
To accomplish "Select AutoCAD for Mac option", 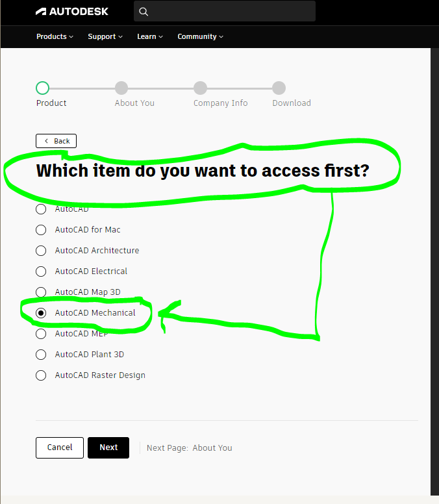I will click(x=41, y=230).
